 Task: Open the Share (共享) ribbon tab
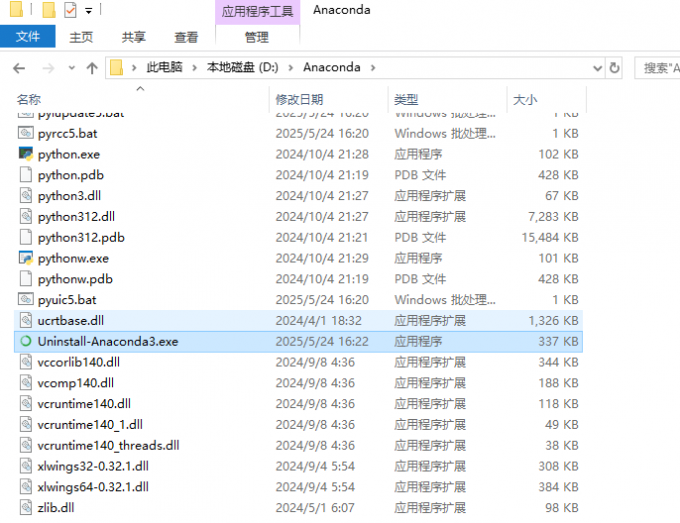134,37
